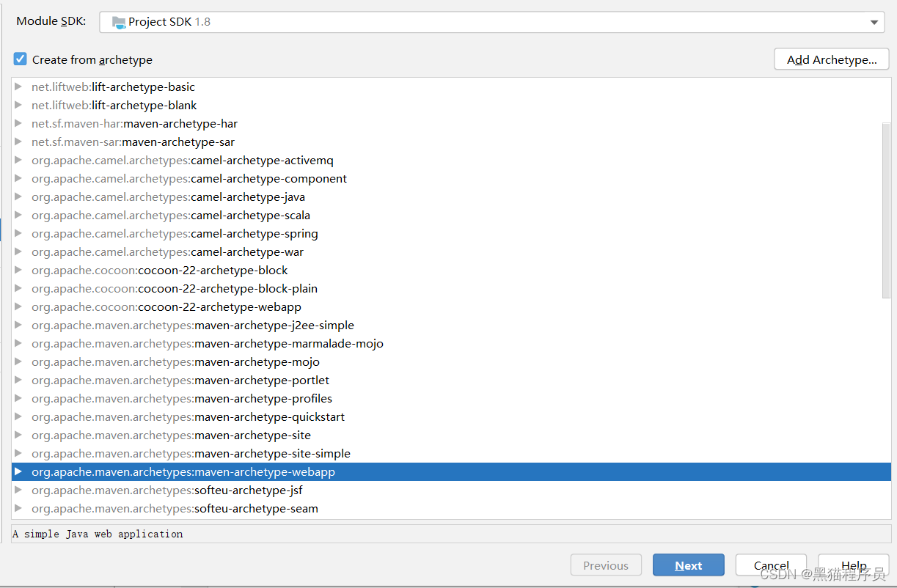Click 'A simple Java web application' description
Viewport: 897px width, 588px height.
pos(98,534)
